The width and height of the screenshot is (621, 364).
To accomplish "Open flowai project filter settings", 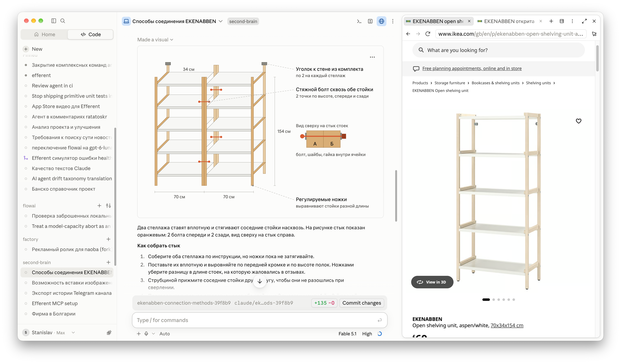I will [x=108, y=206].
